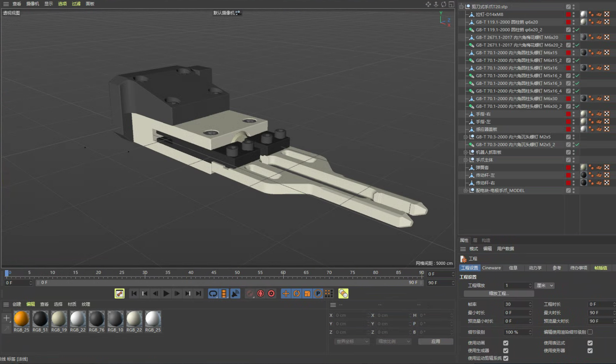Go to the timeline end

click(199, 294)
